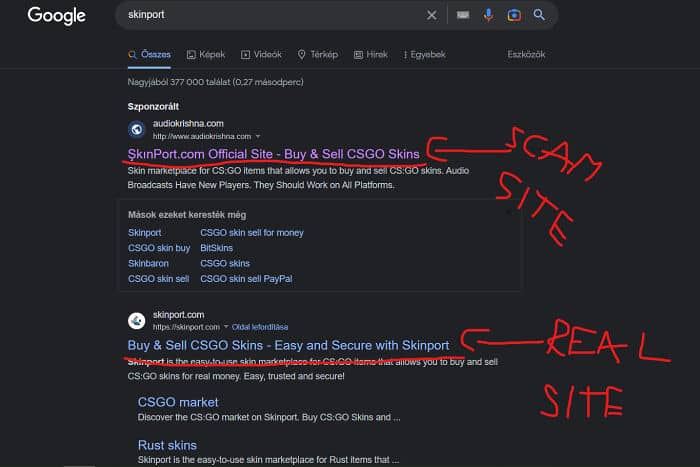Open the real Skinport Buy & Sell link

click(288, 345)
